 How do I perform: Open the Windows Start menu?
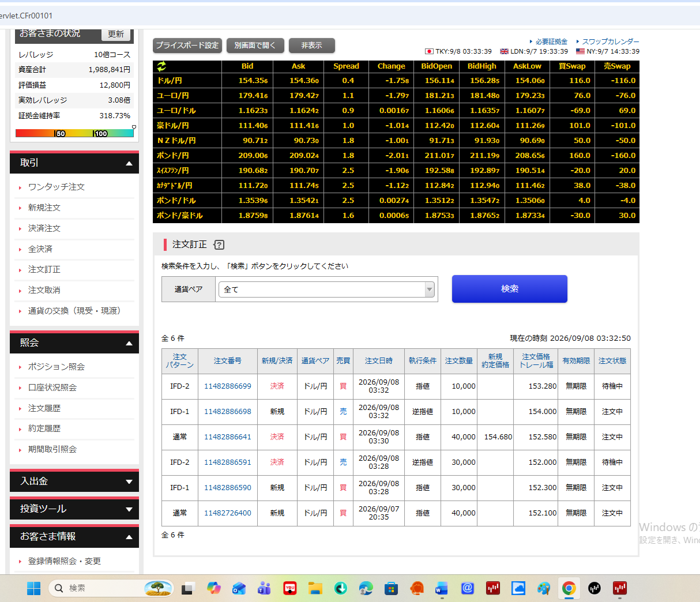tap(34, 588)
